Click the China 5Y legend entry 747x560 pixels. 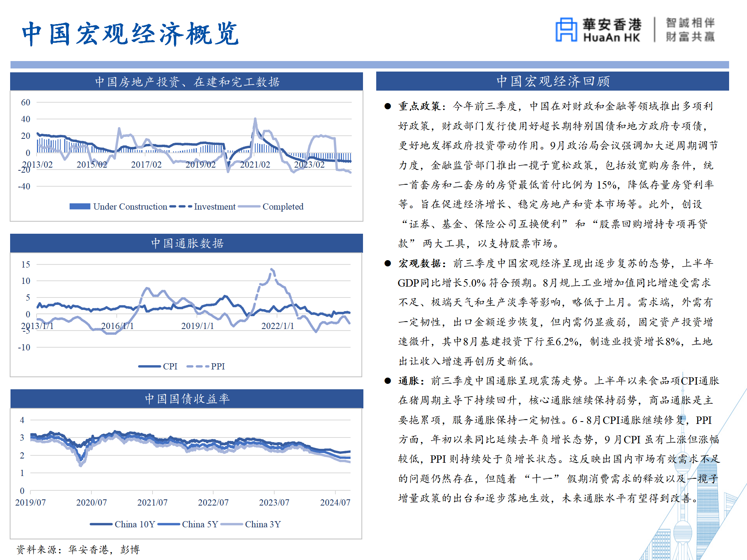188,524
